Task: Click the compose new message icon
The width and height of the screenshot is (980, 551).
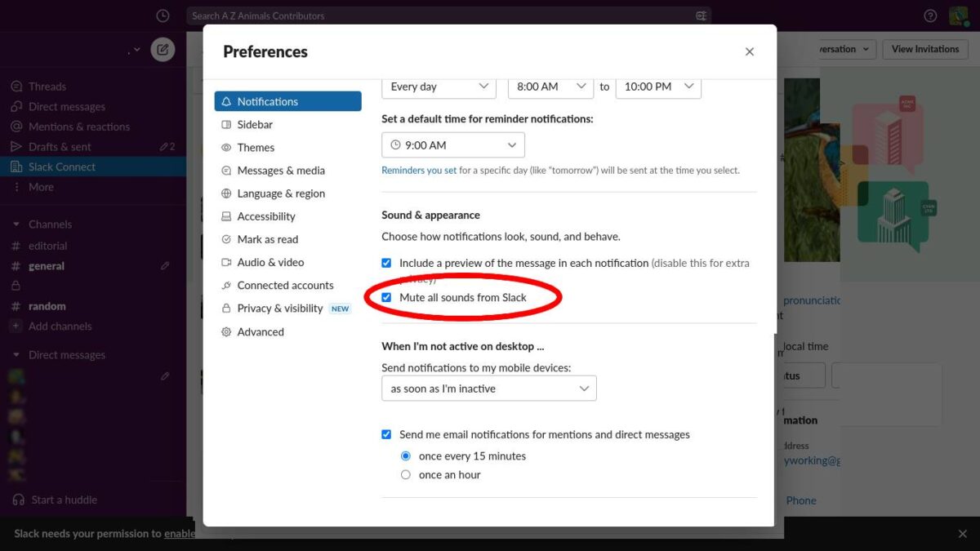Action: pos(163,49)
